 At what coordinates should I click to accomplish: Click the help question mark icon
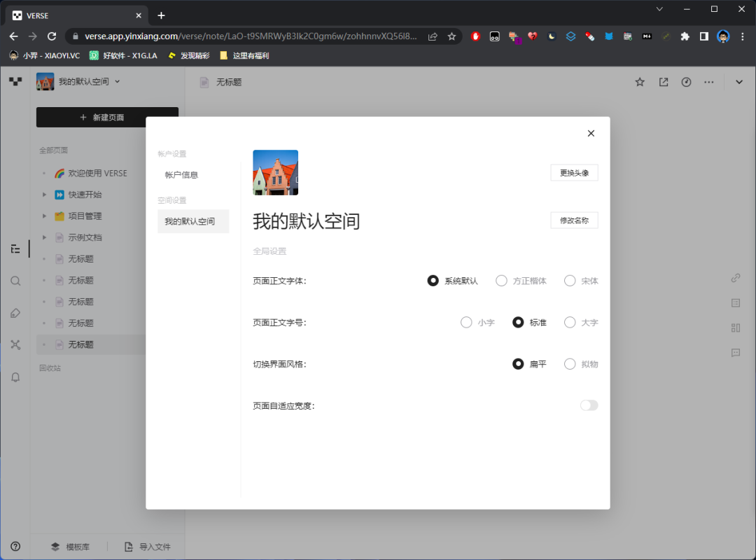[15, 546]
